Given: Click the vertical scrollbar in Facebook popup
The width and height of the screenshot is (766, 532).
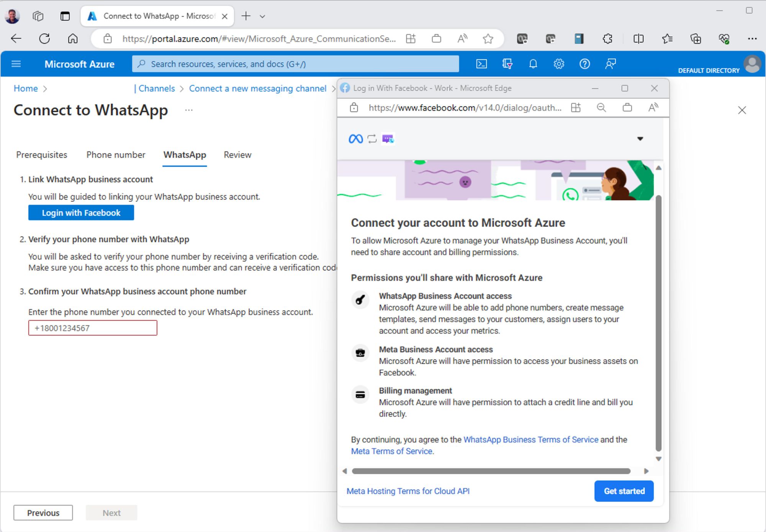Looking at the screenshot, I should pos(658,323).
